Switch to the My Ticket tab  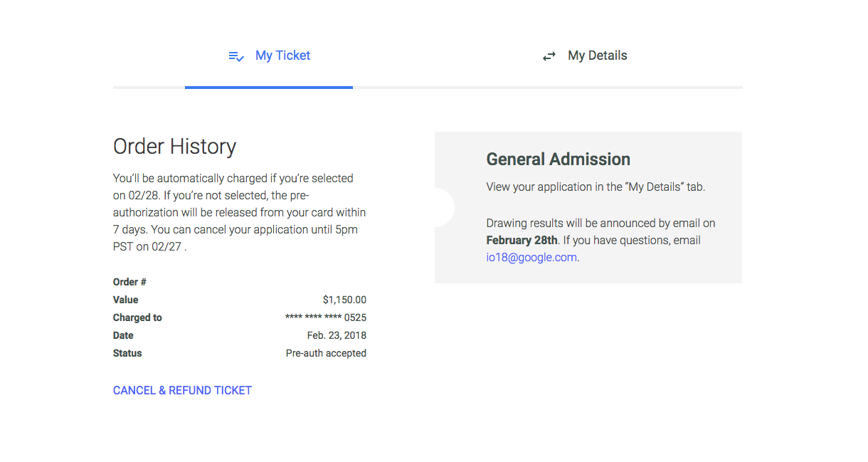[x=282, y=56]
